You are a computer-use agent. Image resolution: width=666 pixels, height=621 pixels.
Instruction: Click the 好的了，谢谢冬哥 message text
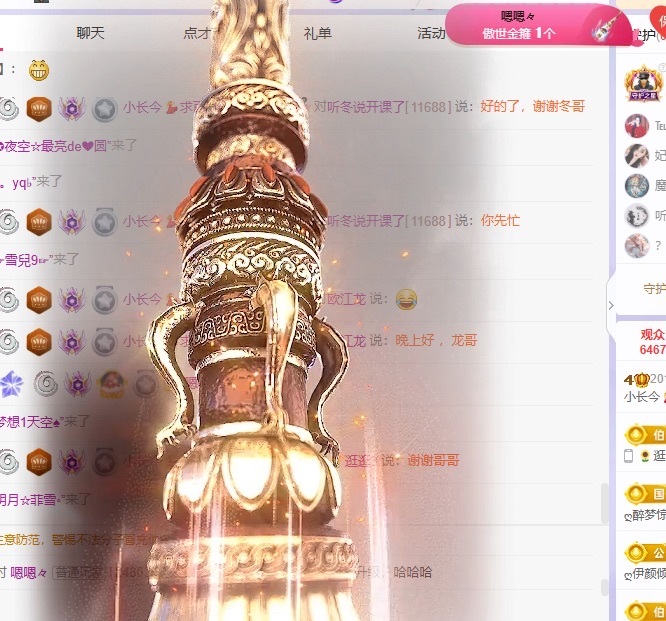533,106
